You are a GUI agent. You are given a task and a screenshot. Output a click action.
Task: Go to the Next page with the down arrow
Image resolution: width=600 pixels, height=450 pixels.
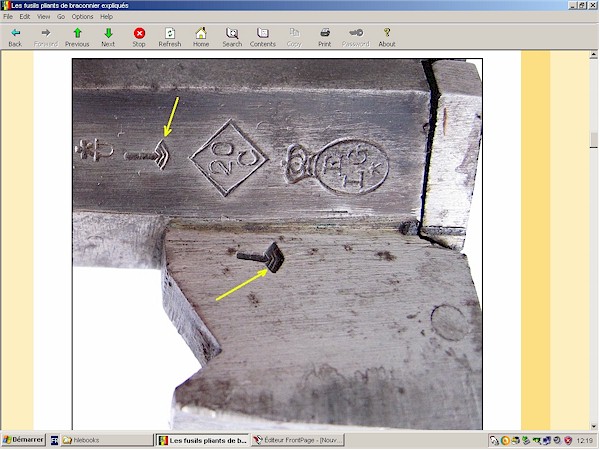click(108, 33)
